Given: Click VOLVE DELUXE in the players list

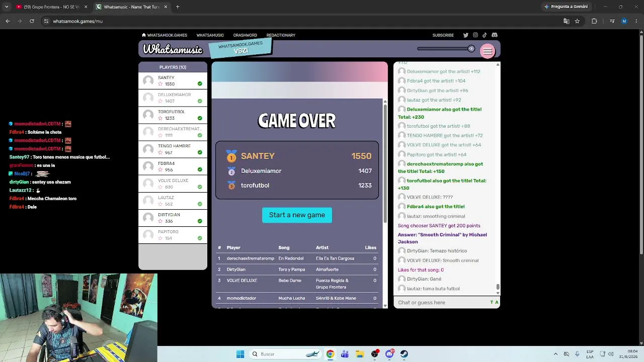Looking at the screenshot, I should [173, 184].
